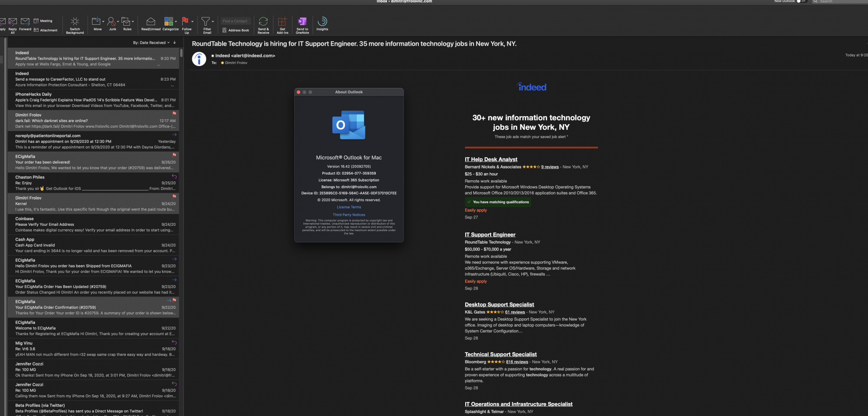
Task: Click flag on Dimitri Frolov Kernel email
Action: (174, 197)
